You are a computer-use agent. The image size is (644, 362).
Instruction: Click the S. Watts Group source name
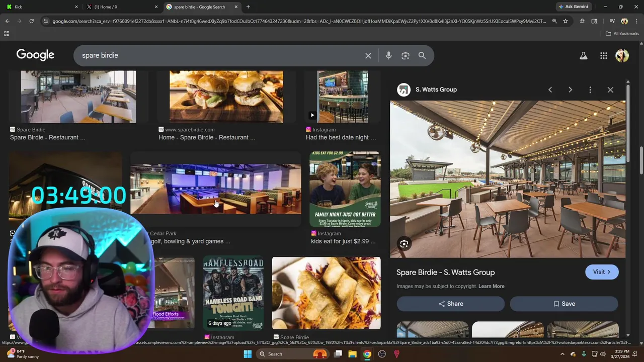click(x=436, y=89)
